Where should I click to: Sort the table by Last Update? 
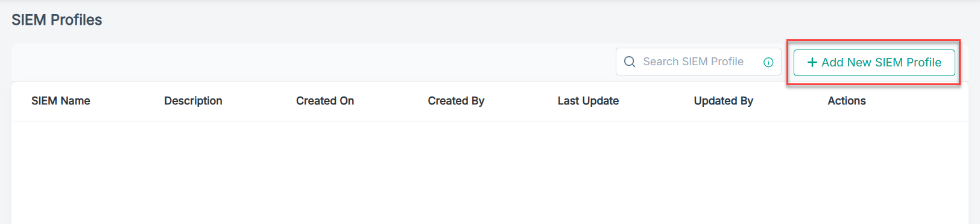588,101
